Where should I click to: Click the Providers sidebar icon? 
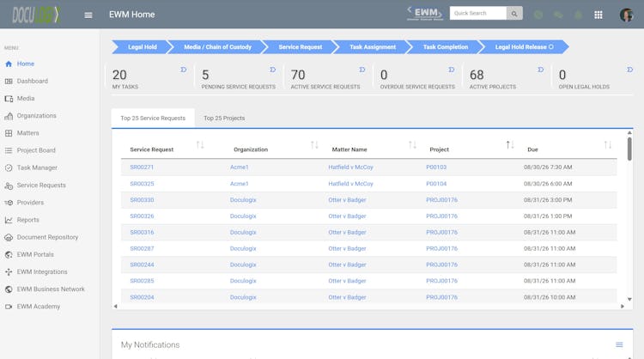(9, 203)
